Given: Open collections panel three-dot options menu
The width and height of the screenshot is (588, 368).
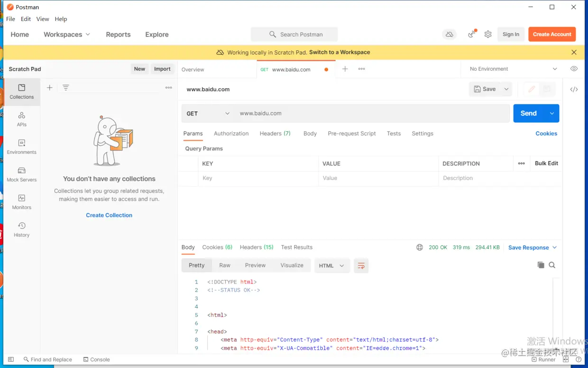Looking at the screenshot, I should click(168, 87).
